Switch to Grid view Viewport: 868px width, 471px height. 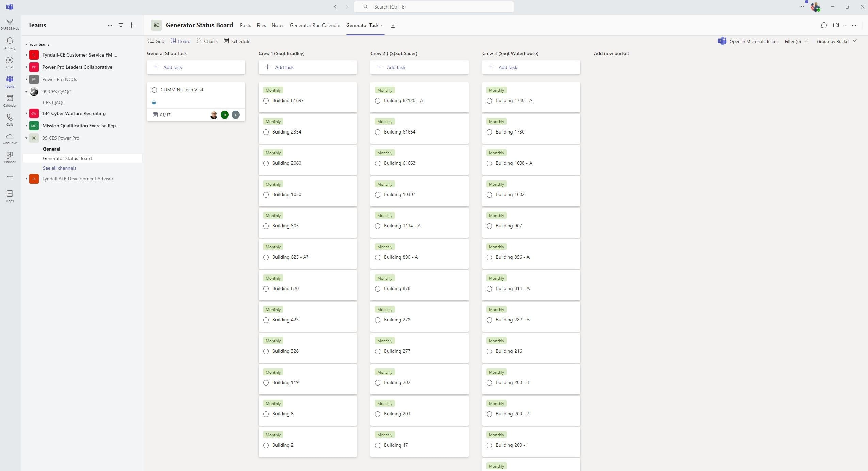[x=156, y=41]
